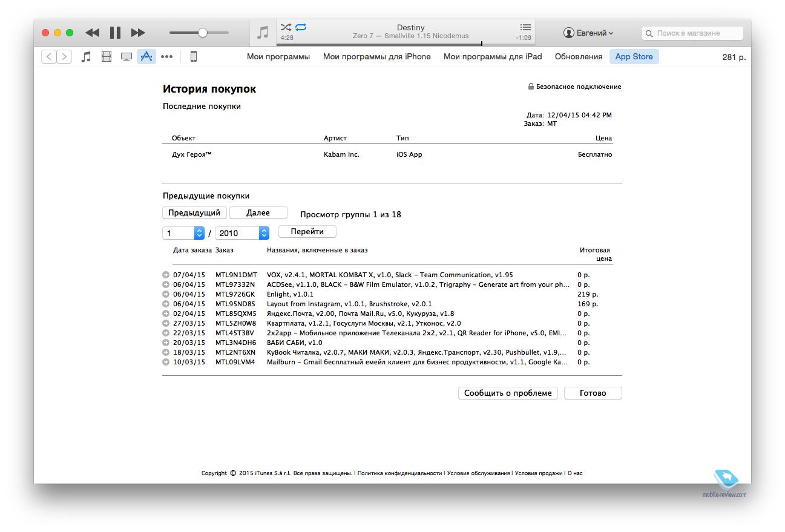The width and height of the screenshot is (785, 532).
Task: Click the -1:09 remaining time
Action: [x=524, y=38]
